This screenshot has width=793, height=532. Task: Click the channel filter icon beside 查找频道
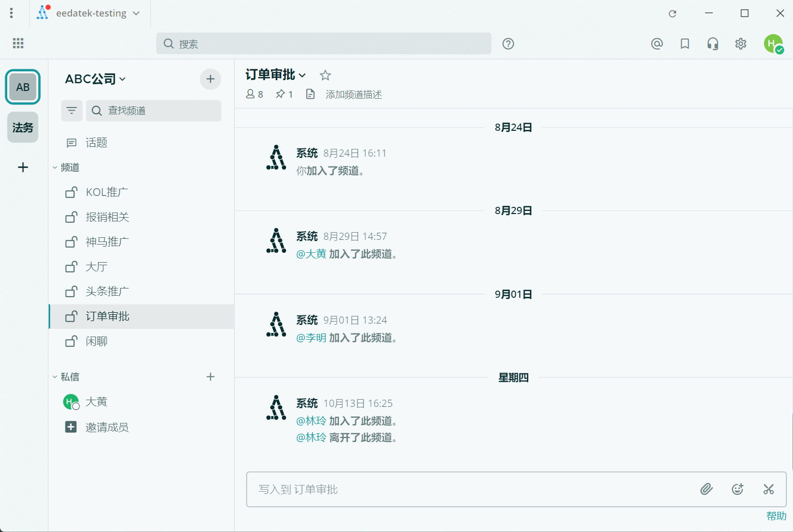pos(71,110)
